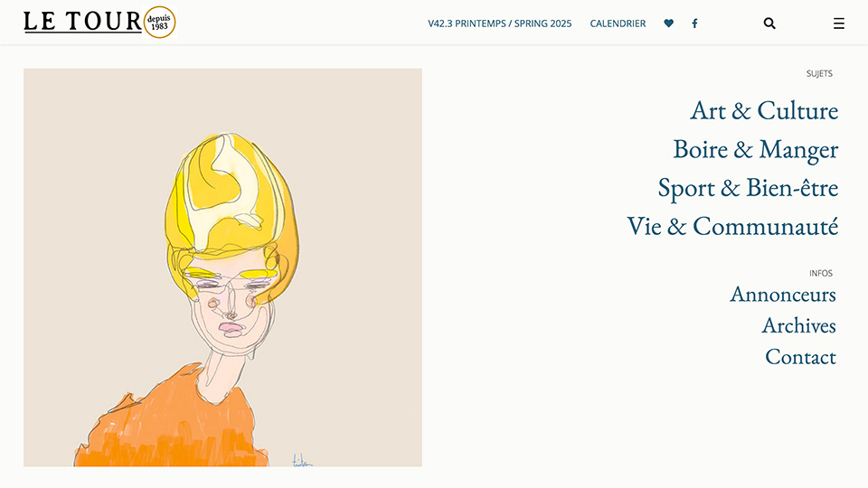Click the 'depuis 1983' round badge
This screenshot has height=488, width=868.
[x=159, y=22]
